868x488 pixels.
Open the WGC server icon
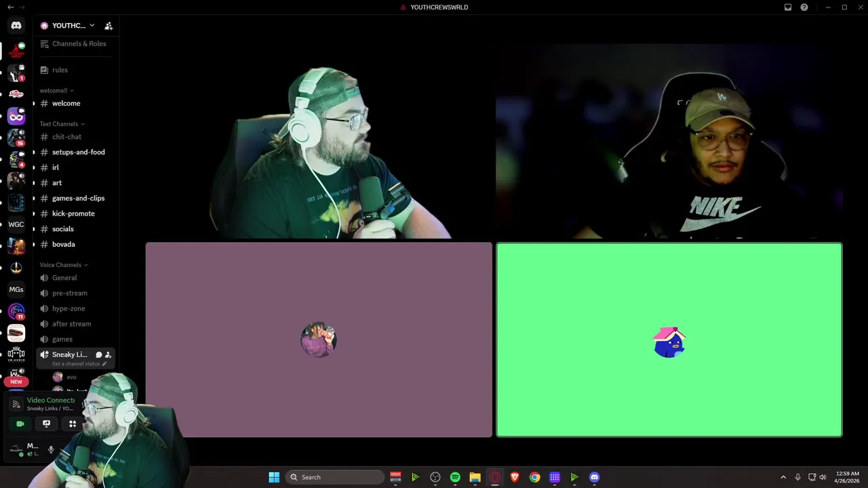16,224
